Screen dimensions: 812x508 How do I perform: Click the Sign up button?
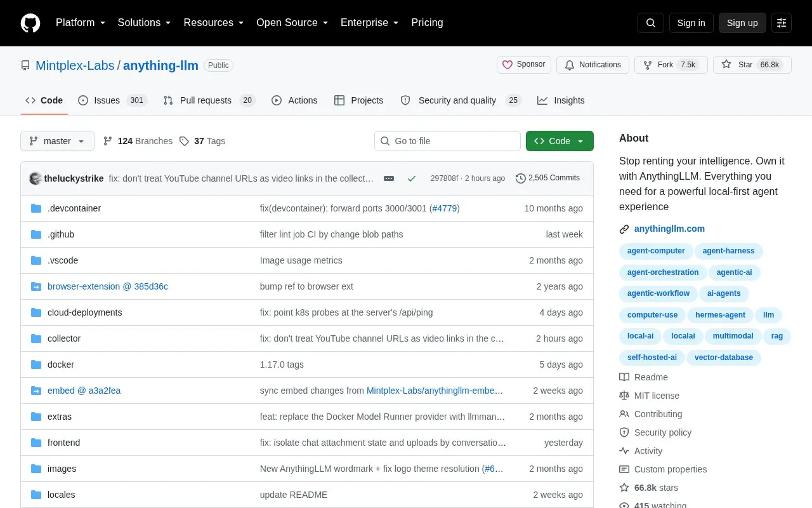pos(742,23)
